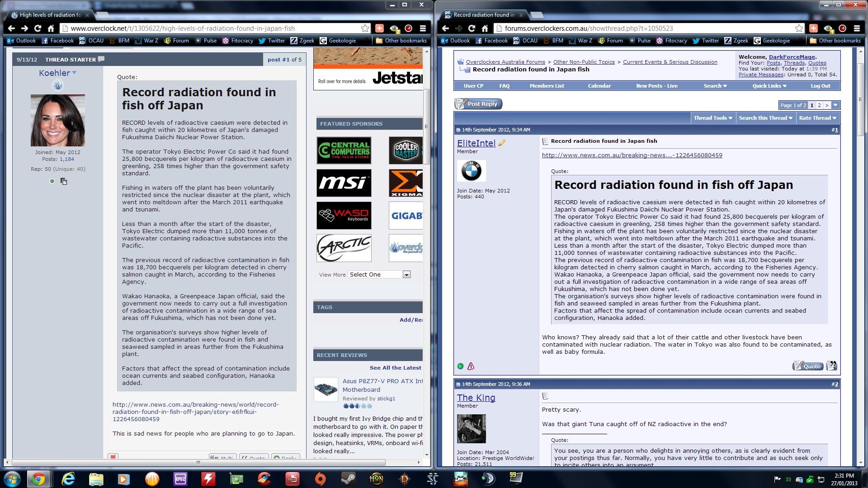Go back in the forums.overclockers.com.au window

pos(446,28)
